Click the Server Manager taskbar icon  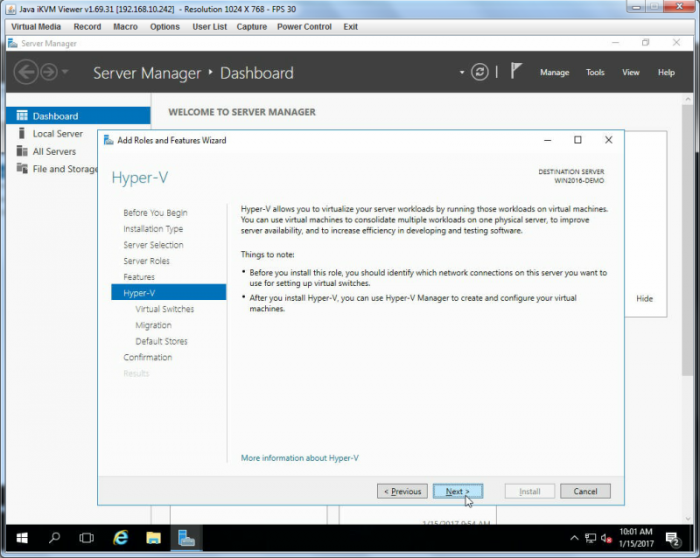(x=187, y=538)
